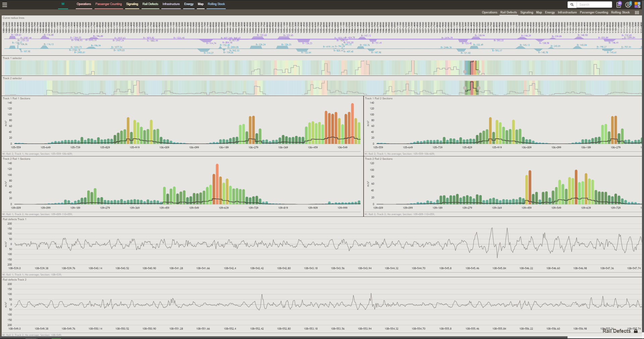Grab right handle of Track 1 selector range
The height and width of the screenshot is (339, 644).
click(x=479, y=71)
